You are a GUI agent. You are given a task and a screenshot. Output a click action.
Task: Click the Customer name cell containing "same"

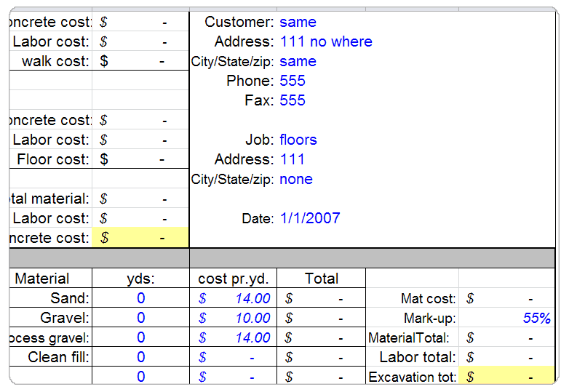coord(298,22)
